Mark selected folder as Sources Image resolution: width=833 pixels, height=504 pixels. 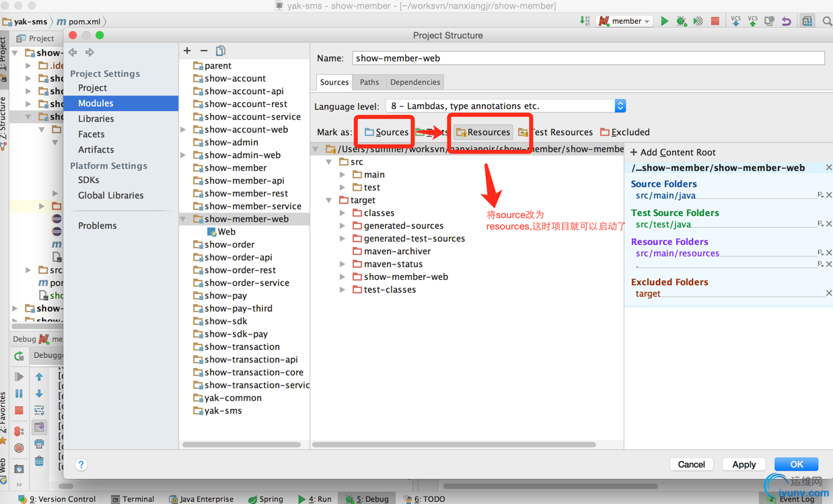386,132
